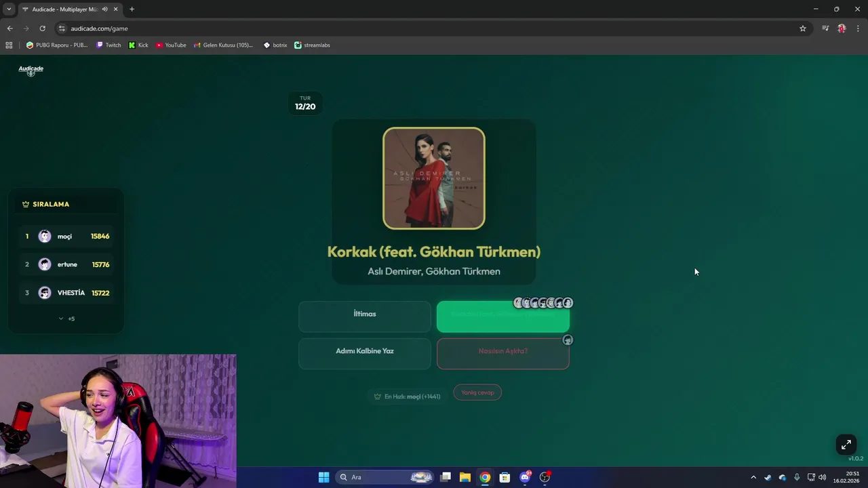Click the En Hızlı: moçi label

pos(407,396)
